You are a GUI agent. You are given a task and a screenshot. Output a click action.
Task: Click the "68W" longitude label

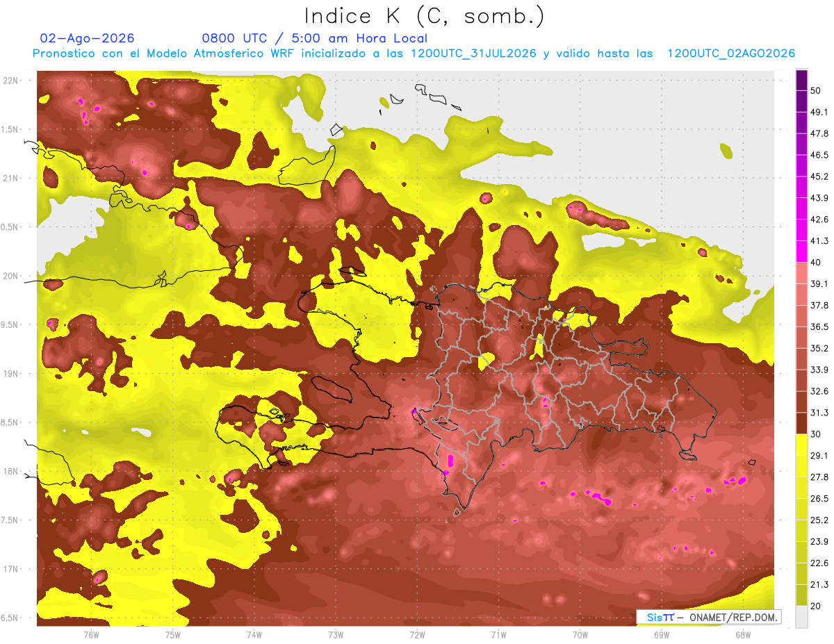pyautogui.click(x=742, y=635)
